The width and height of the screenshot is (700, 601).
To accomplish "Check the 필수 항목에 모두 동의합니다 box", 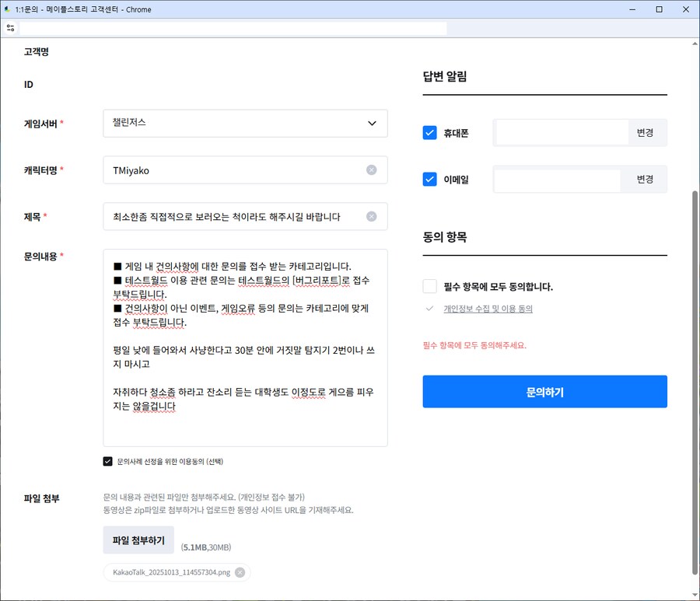I will pos(430,286).
